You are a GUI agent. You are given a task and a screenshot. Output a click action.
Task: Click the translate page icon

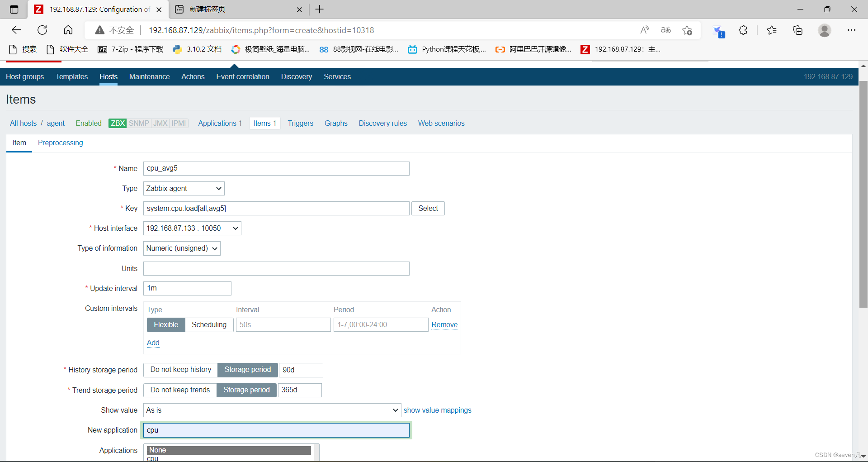665,30
